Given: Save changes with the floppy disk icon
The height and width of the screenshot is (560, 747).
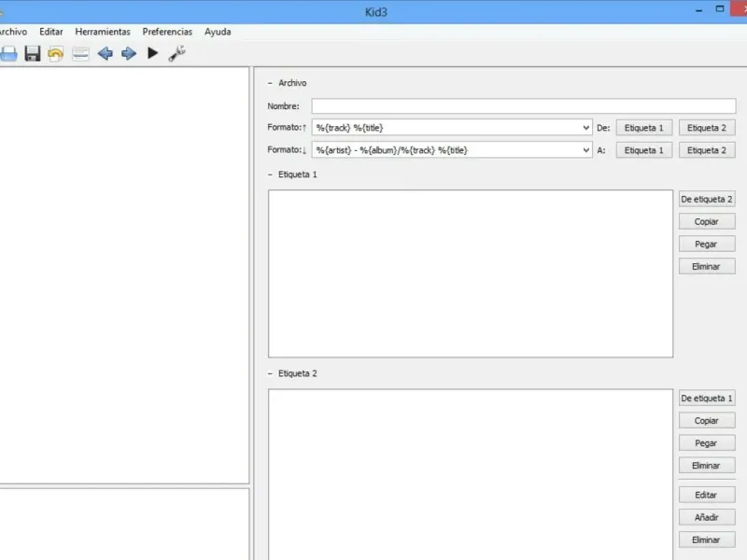Looking at the screenshot, I should pyautogui.click(x=33, y=53).
